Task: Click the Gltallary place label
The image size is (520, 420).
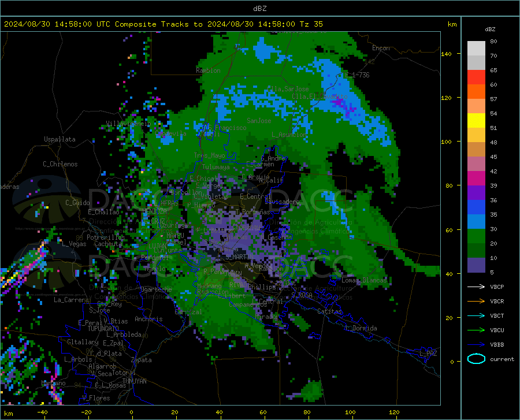Action: point(83,342)
